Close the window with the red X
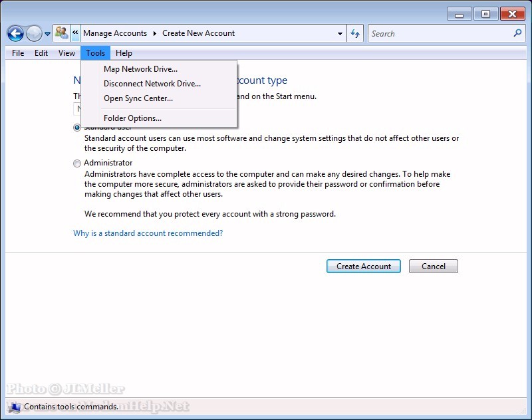 click(512, 14)
